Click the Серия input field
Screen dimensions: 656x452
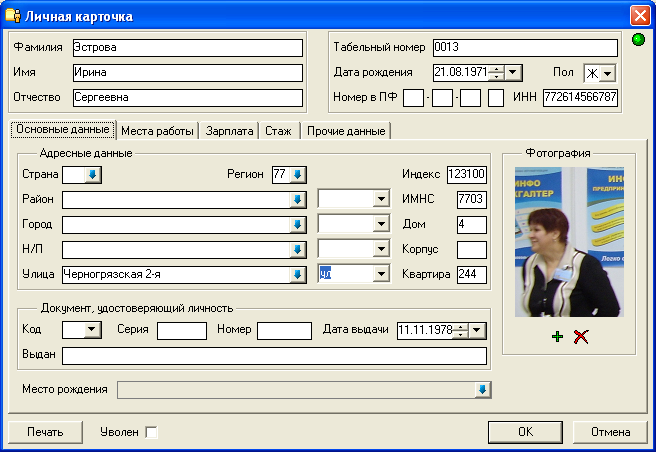click(182, 331)
